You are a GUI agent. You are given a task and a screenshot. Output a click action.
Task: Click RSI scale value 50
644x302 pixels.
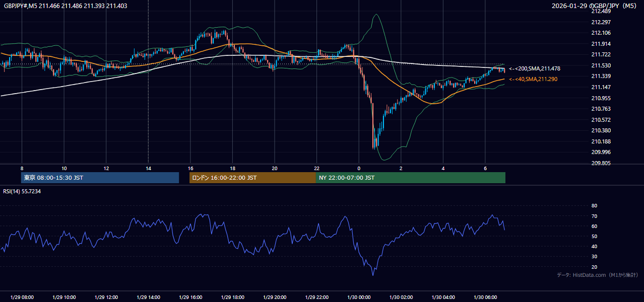[594, 236]
